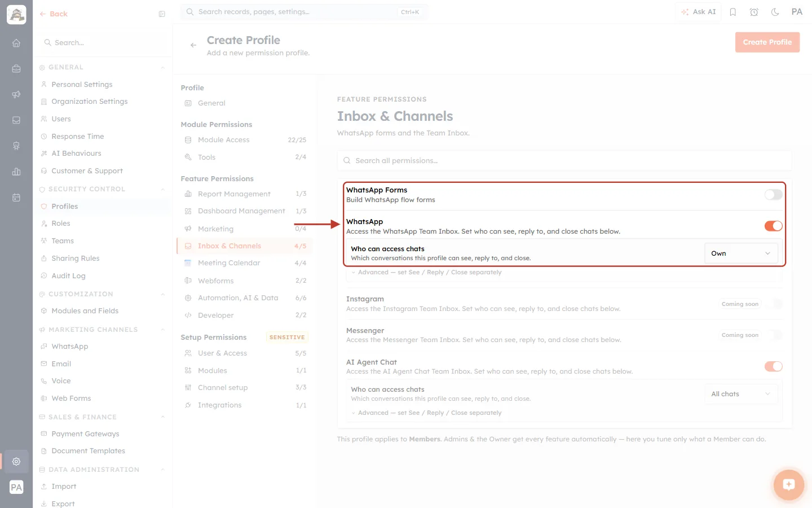
Task: Click the home icon in left rail
Action: (16, 43)
